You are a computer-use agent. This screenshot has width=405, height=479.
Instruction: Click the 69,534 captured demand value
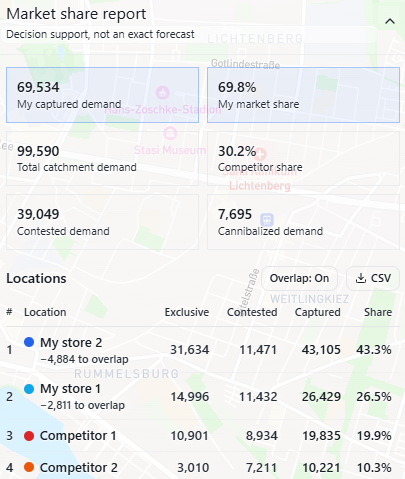tap(38, 87)
